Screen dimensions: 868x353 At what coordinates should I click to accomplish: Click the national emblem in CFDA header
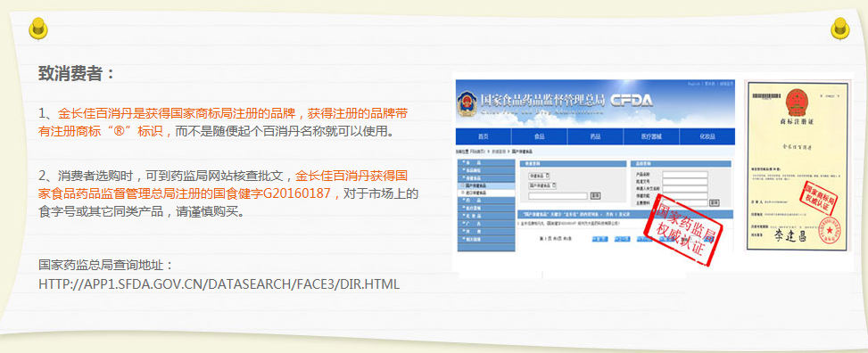[x=467, y=103]
